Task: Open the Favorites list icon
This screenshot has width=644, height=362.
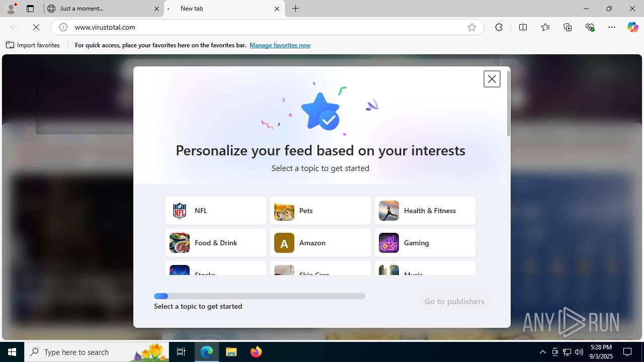Action: 545,27
